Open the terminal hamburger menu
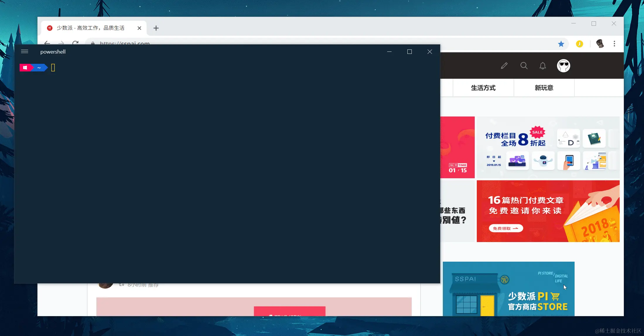The image size is (644, 336). [25, 52]
